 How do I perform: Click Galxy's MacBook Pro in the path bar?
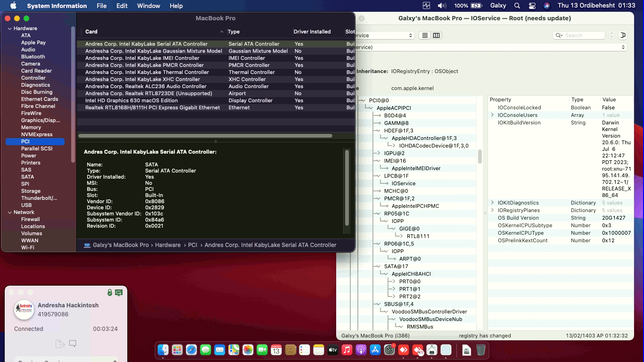(x=121, y=245)
